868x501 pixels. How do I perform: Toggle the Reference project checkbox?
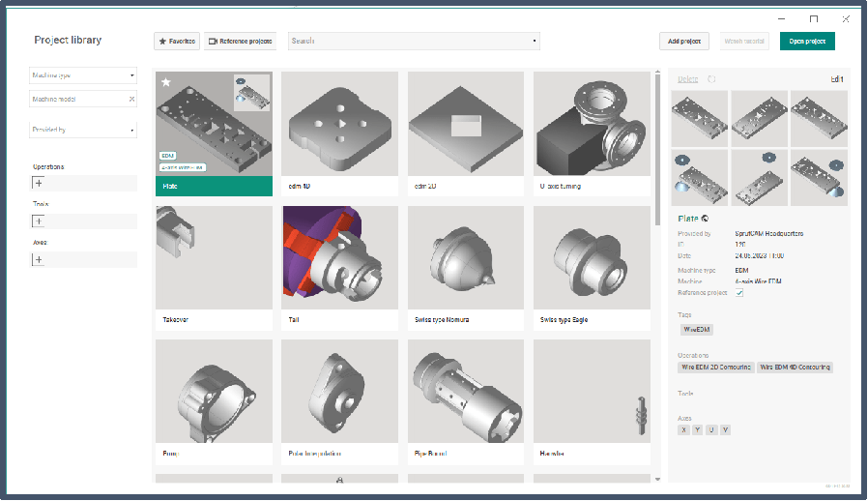pos(739,293)
